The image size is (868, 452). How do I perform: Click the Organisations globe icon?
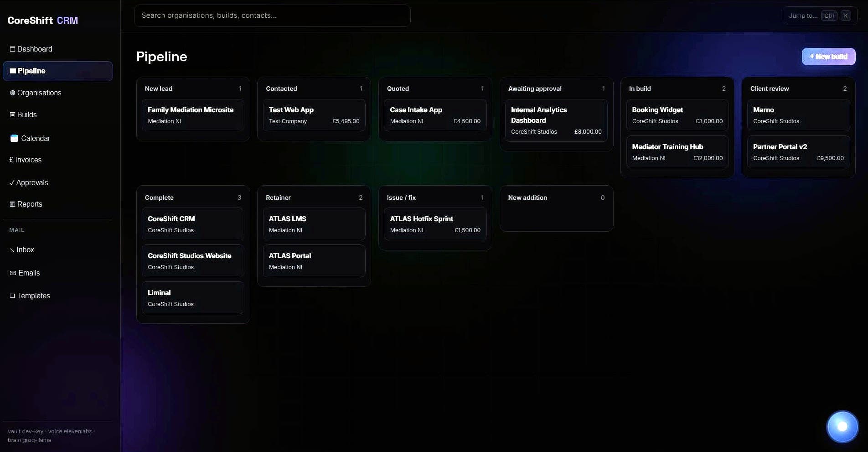point(12,93)
